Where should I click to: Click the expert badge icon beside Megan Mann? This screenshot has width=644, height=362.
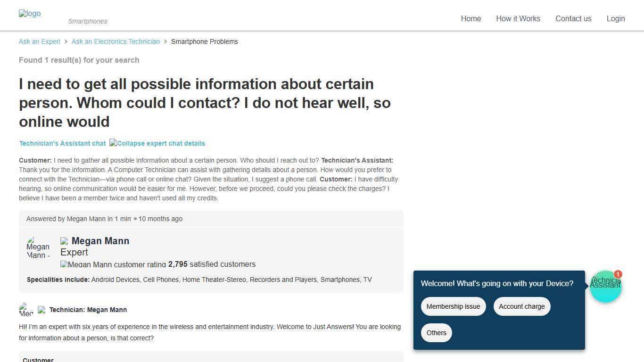[64, 241]
